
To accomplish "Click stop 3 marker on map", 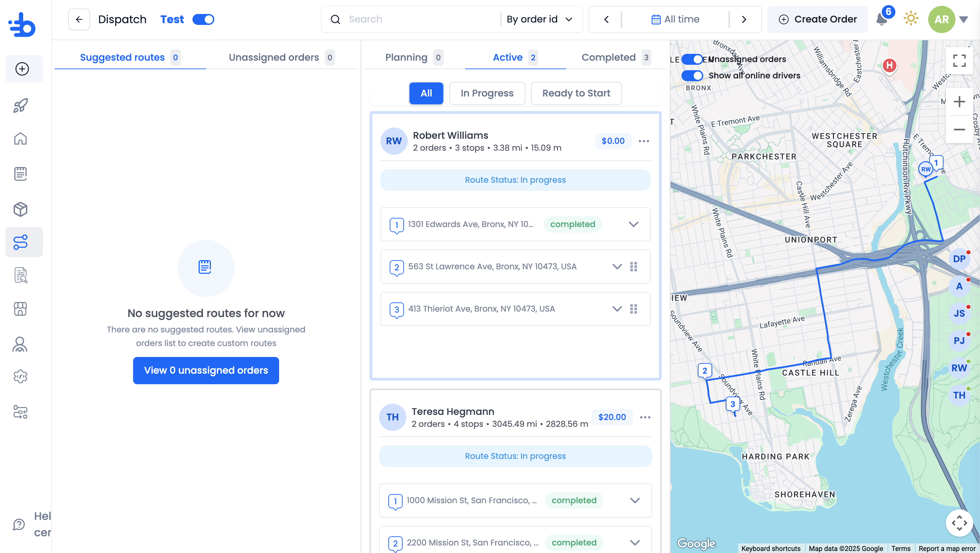I will pyautogui.click(x=733, y=404).
